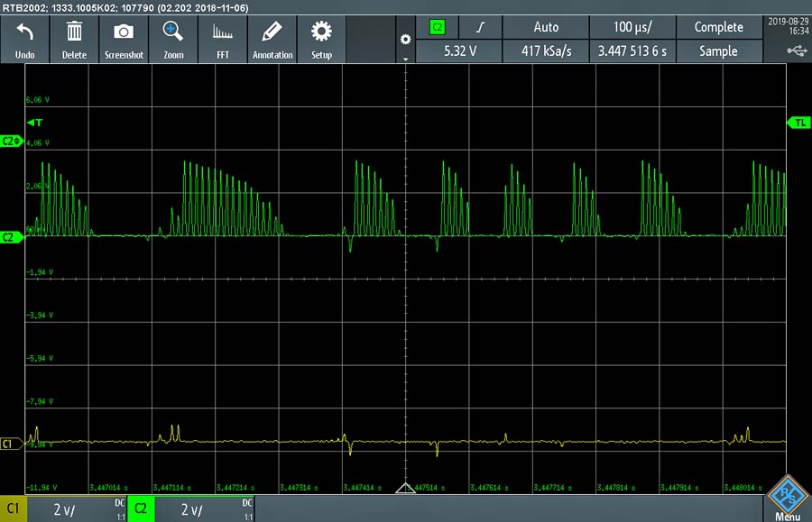Open C1 vertical scale 2 V/ setting
The height and width of the screenshot is (522, 812).
coord(64,510)
